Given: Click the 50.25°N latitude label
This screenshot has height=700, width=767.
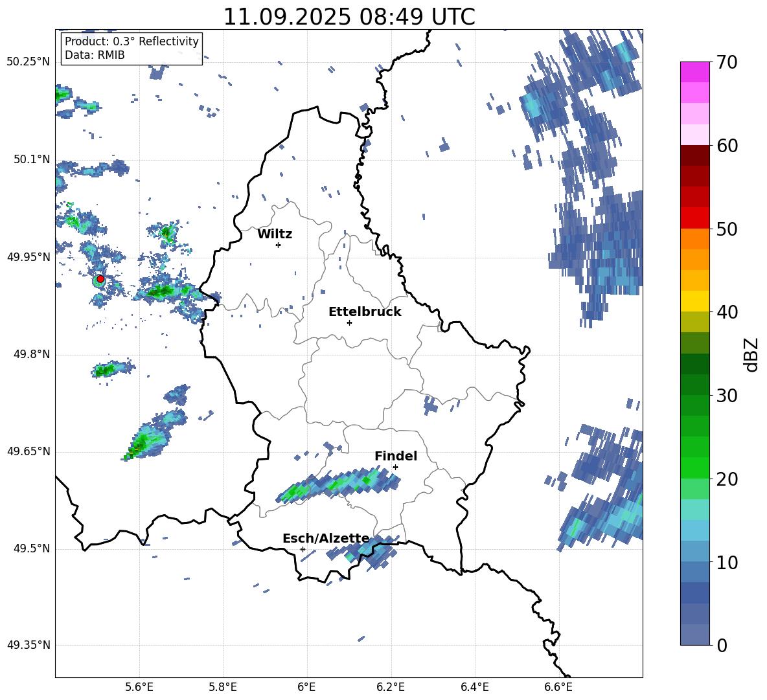Looking at the screenshot, I should point(28,62).
